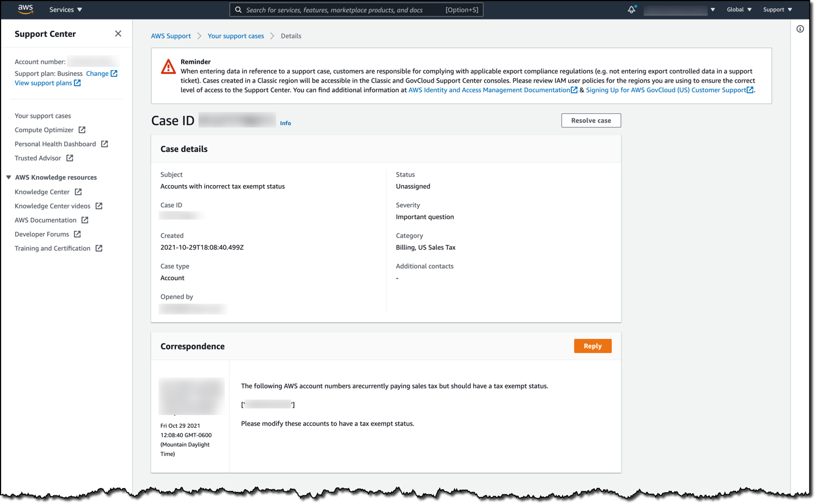Click the search magnifier icon in top bar
Image resolution: width=815 pixels, height=504 pixels.
[x=239, y=10]
